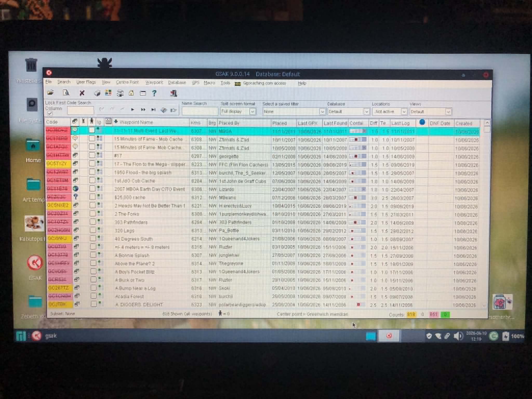532x399 pixels.
Task: Click the double-arrow fast forward button
Action: pyautogui.click(x=143, y=110)
